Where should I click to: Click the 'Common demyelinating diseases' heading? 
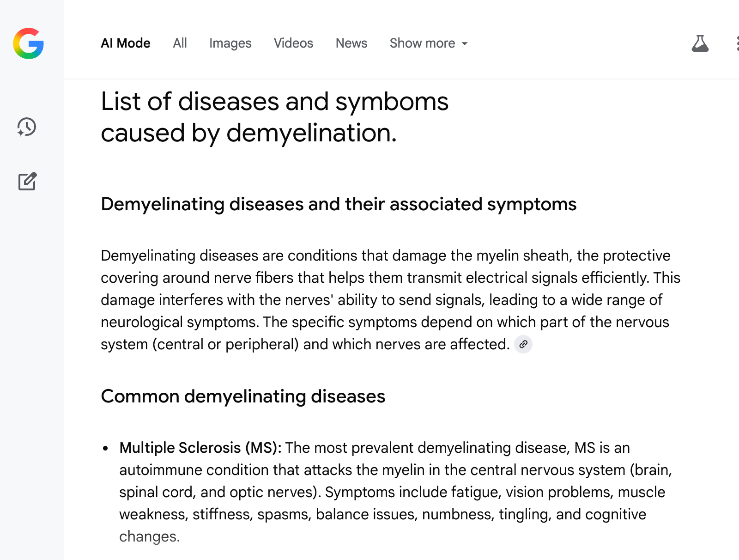coord(243,396)
